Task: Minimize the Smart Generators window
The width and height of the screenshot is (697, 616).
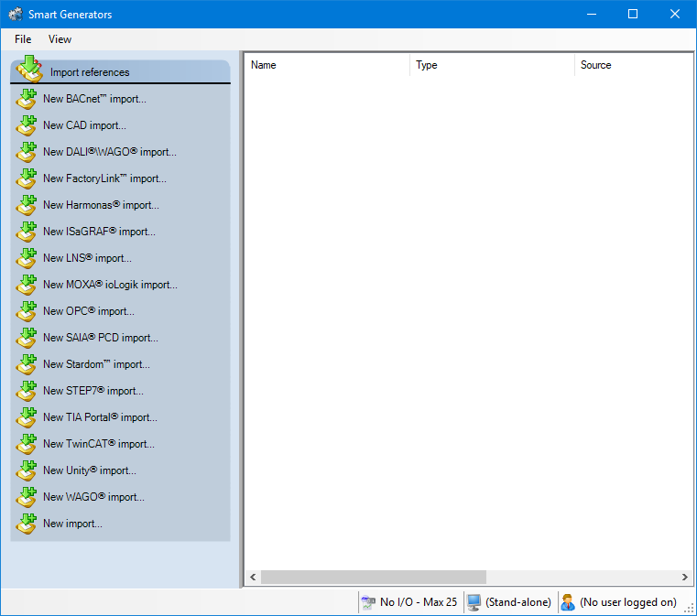Action: coord(591,15)
